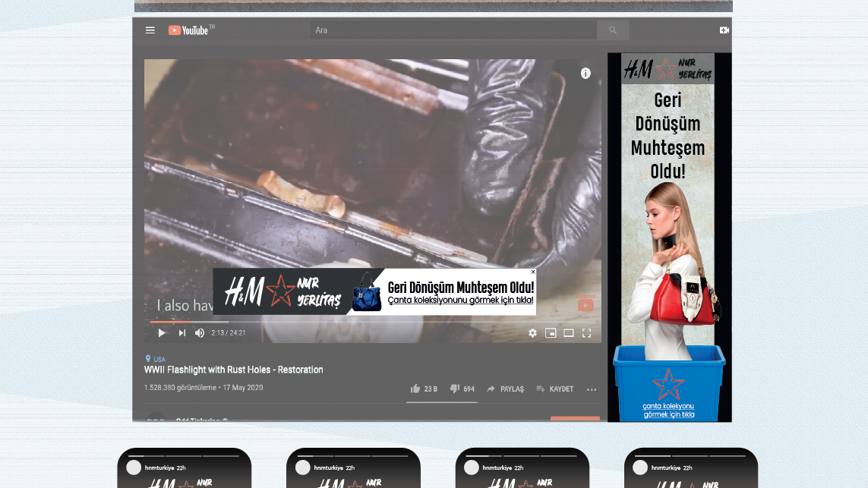This screenshot has width=868, height=488.
Task: Close the H&M overlay banner ad
Action: 533,272
